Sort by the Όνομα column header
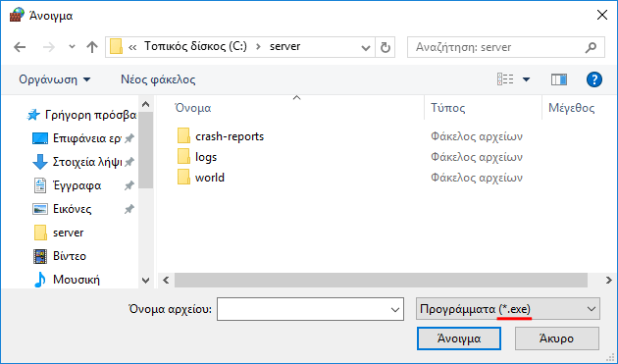 click(193, 108)
